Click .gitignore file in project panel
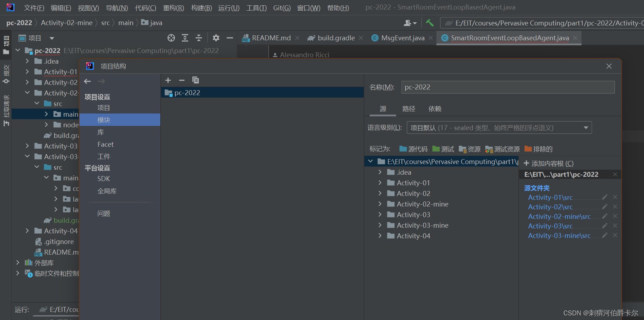The height and width of the screenshot is (320, 644). [x=59, y=242]
